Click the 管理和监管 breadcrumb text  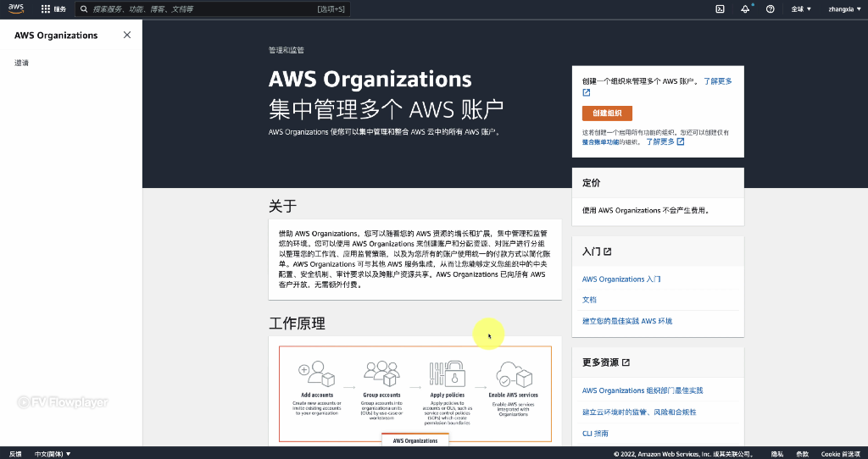click(287, 50)
